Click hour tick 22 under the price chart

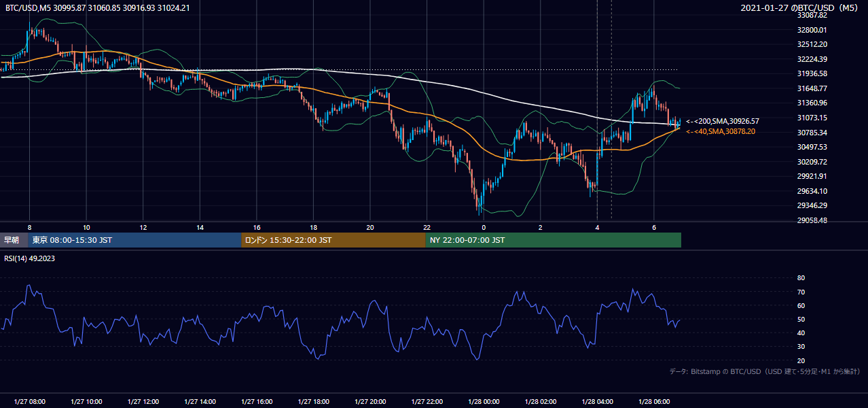coord(427,227)
